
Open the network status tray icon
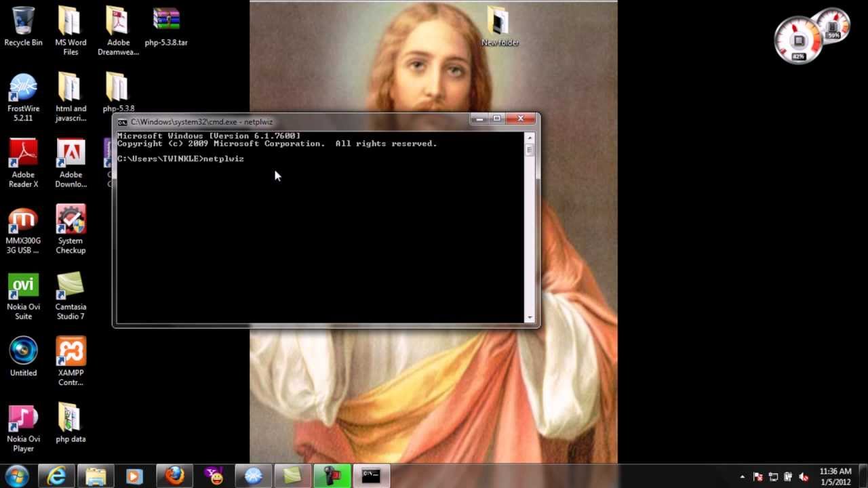point(773,477)
